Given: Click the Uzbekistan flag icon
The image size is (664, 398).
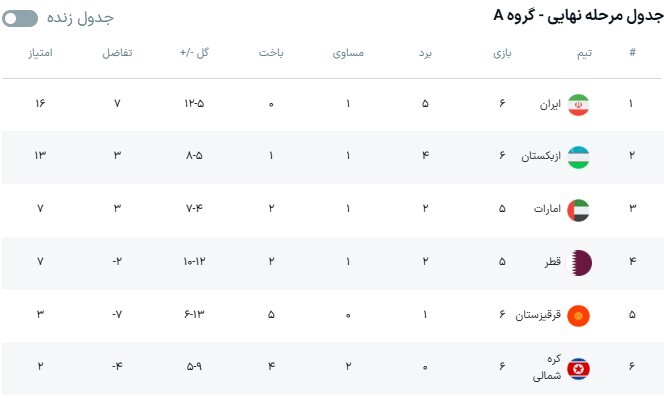Looking at the screenshot, I should (578, 157).
